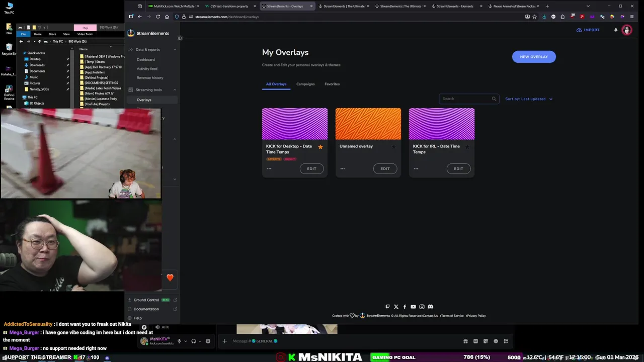Open the Privacy Policy link
This screenshot has width=644, height=362.
(x=476, y=316)
